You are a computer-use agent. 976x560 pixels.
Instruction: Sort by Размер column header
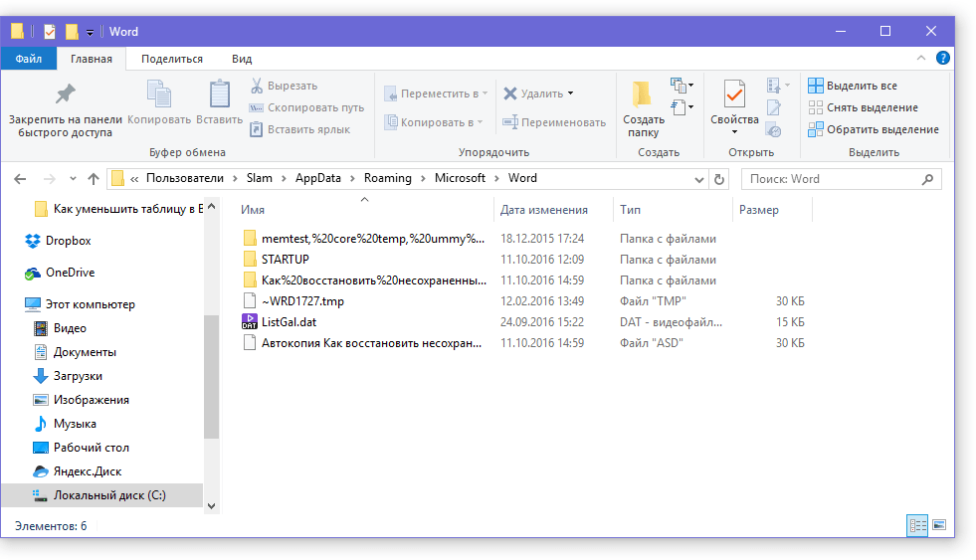759,210
